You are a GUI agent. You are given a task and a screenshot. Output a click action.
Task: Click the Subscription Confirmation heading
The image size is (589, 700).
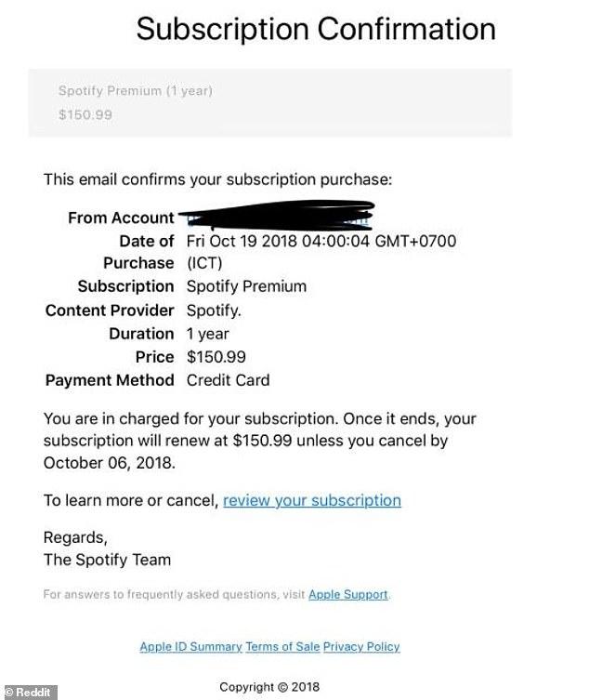tap(316, 28)
